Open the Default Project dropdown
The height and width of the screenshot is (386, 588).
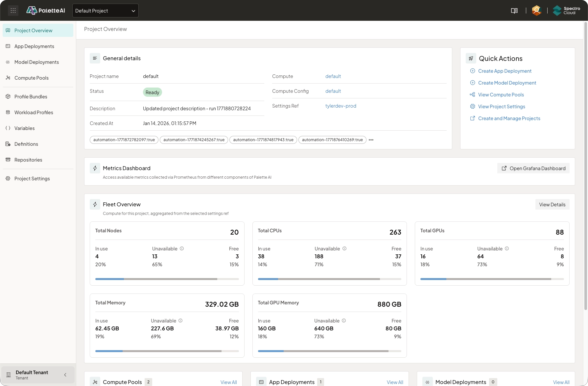105,11
